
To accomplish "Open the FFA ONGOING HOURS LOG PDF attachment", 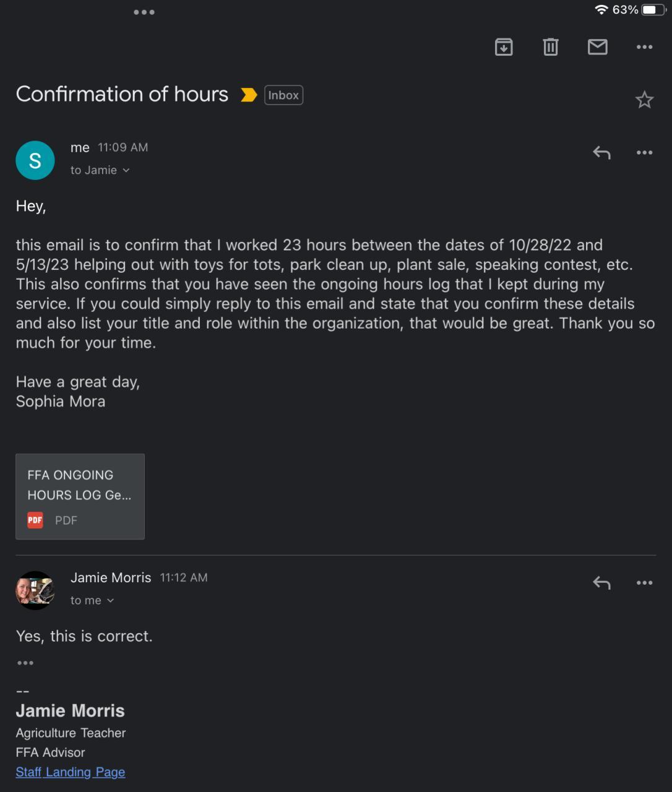I will click(x=80, y=496).
